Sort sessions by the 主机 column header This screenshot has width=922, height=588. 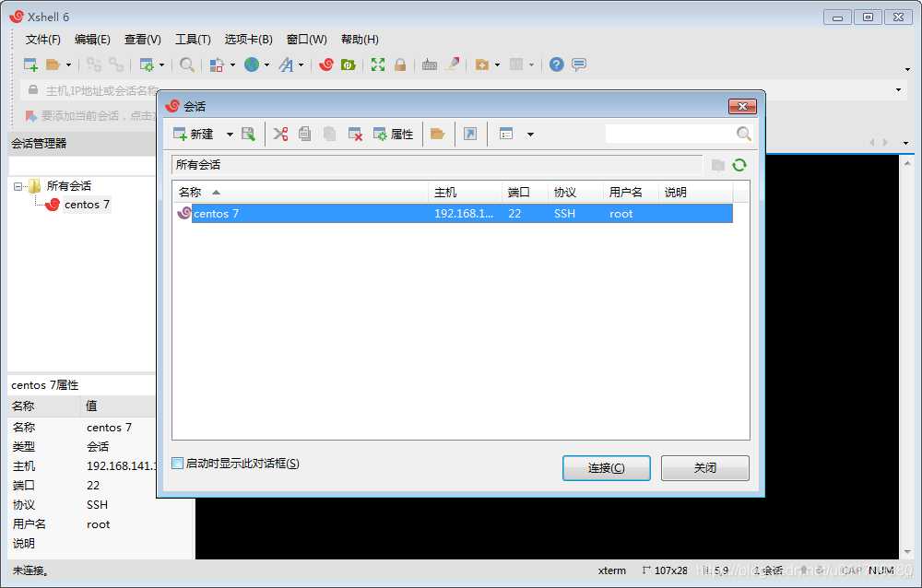point(465,193)
